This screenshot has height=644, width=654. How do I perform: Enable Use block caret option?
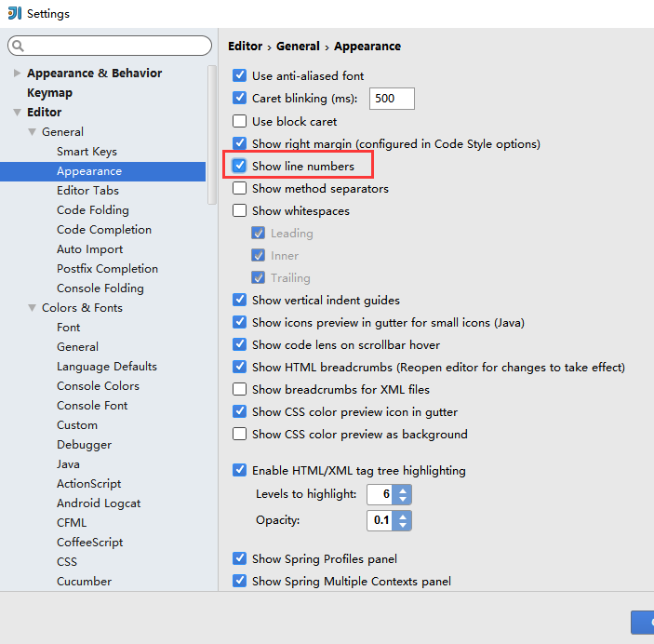[239, 121]
